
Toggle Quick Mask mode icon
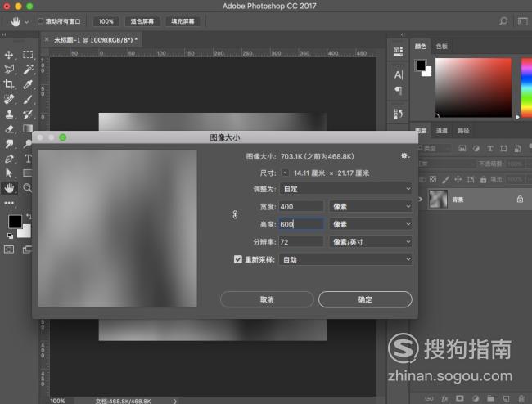9,249
